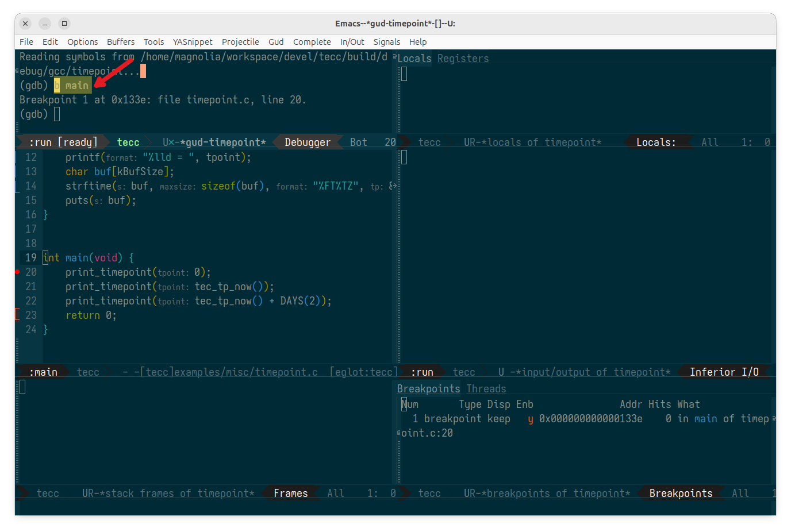Click the 'main' function link in the breakpoints table

(x=706, y=419)
